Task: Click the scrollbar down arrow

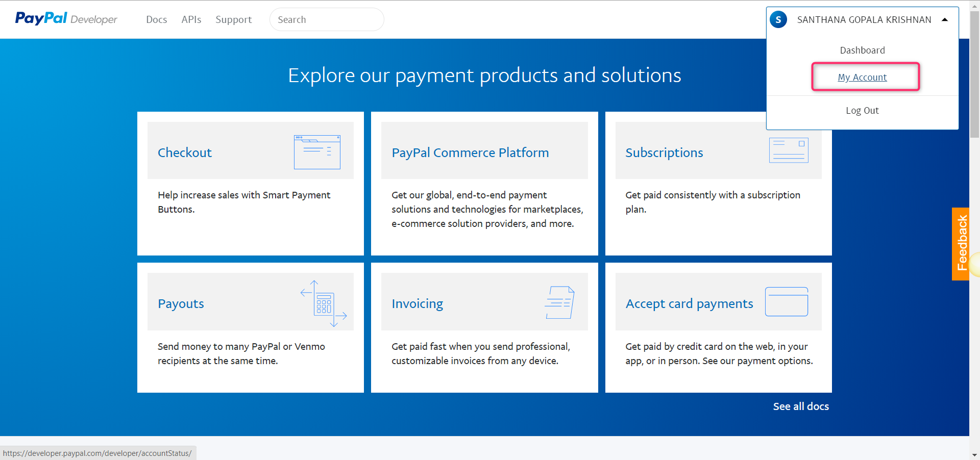Action: coord(975,455)
